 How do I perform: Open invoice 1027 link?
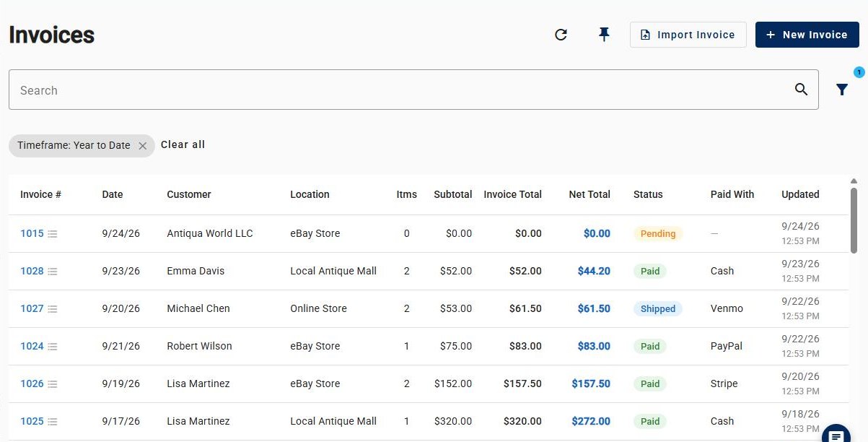coord(32,308)
